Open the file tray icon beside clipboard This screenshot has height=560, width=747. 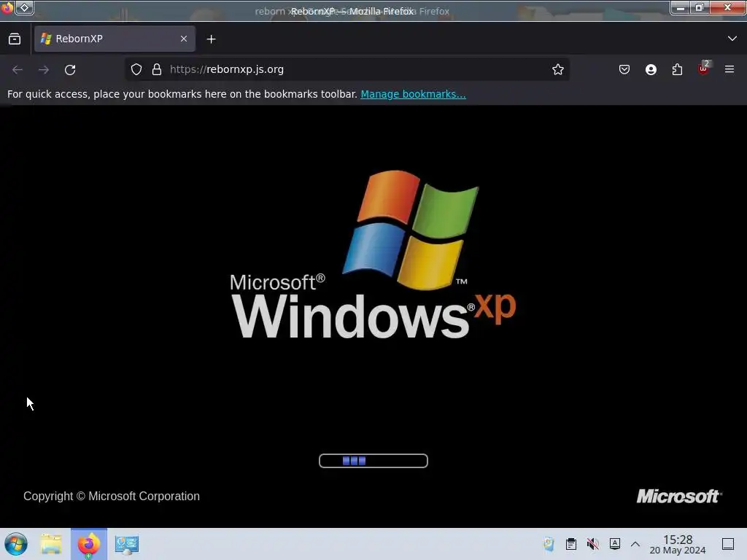[549, 544]
